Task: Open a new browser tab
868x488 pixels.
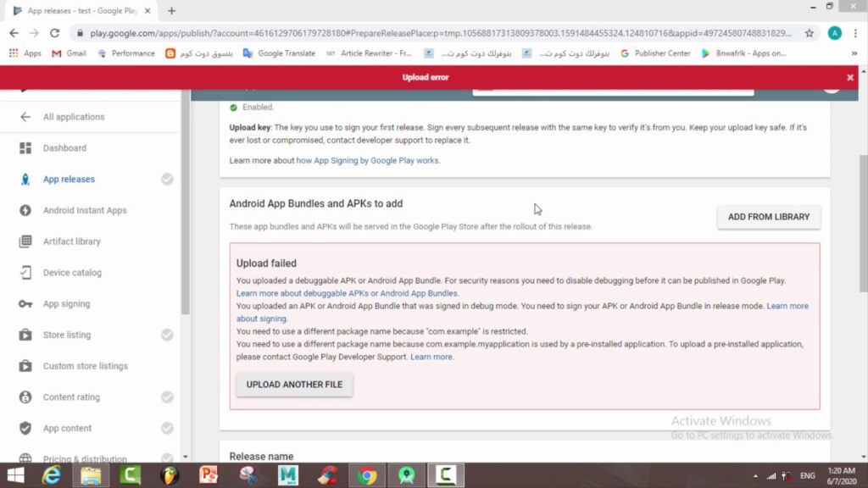Action: tap(171, 10)
